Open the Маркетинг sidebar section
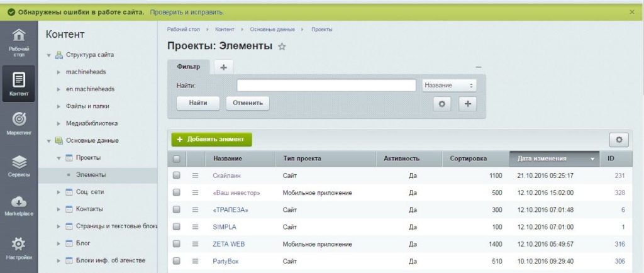 click(18, 123)
